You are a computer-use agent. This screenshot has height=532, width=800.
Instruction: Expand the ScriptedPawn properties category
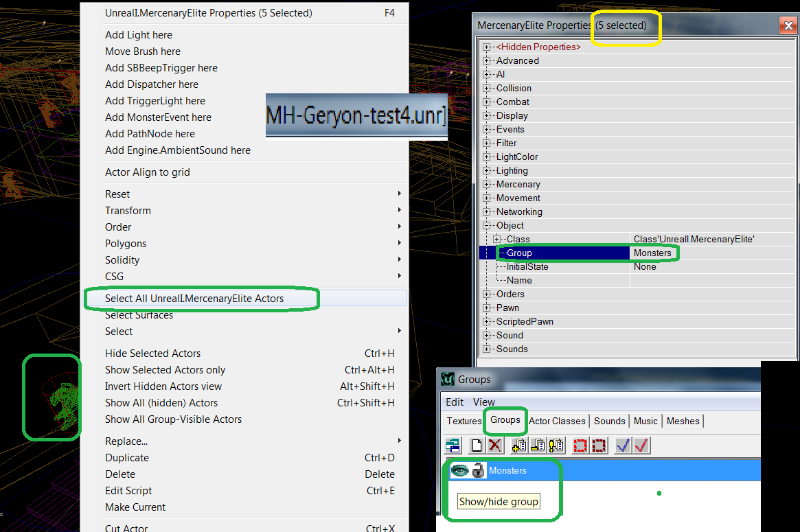486,322
